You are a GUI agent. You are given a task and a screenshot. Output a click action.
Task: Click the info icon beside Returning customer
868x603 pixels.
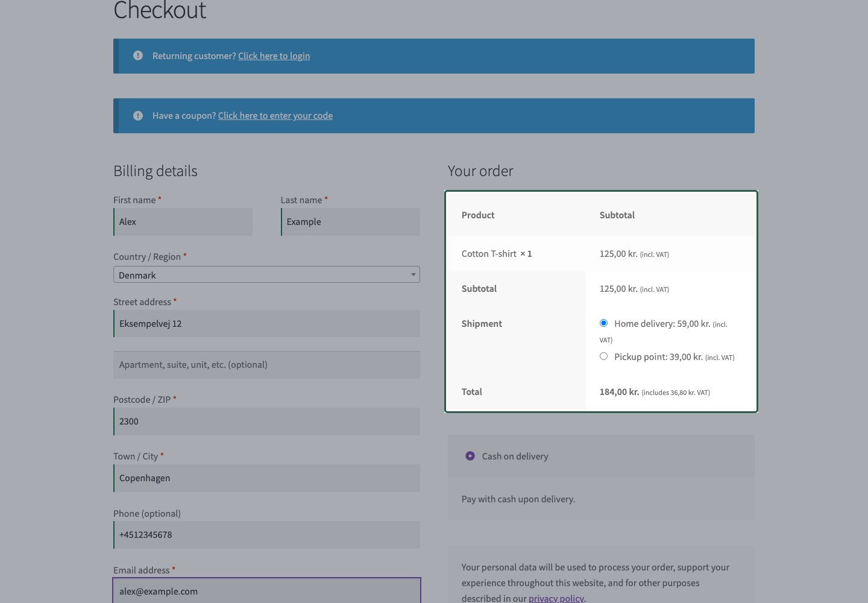pos(138,55)
